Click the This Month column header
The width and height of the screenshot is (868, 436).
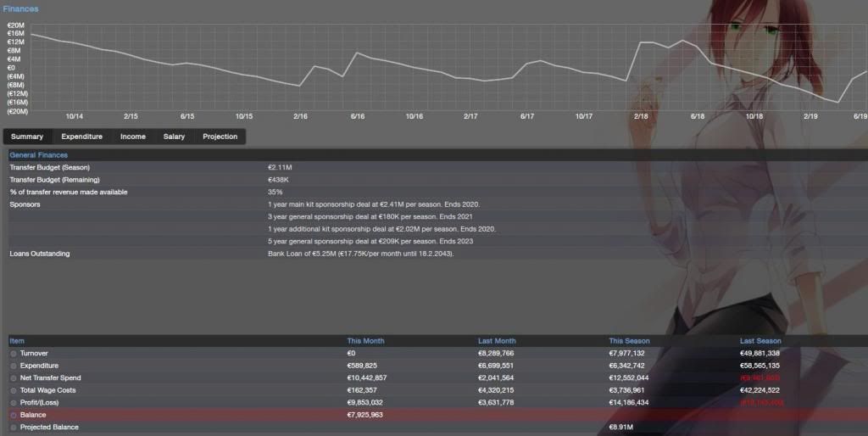(365, 341)
